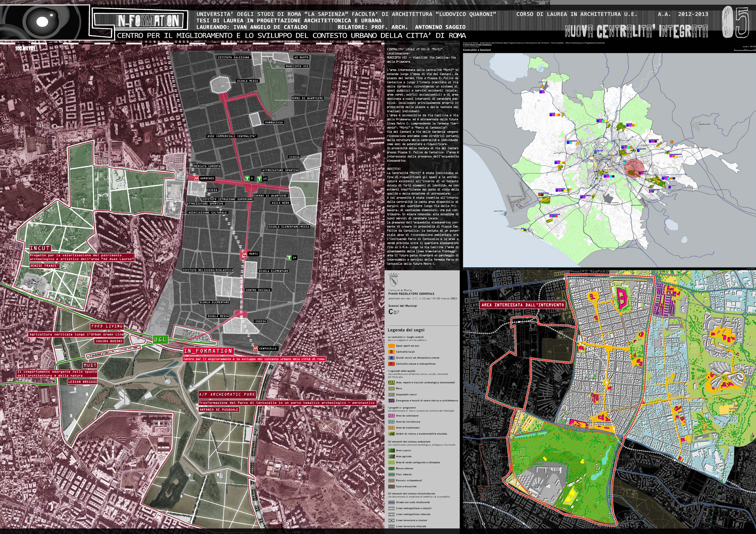The width and height of the screenshot is (756, 534).
Task: Click the red highlighted circle on Rome map
Action: click(x=634, y=168)
